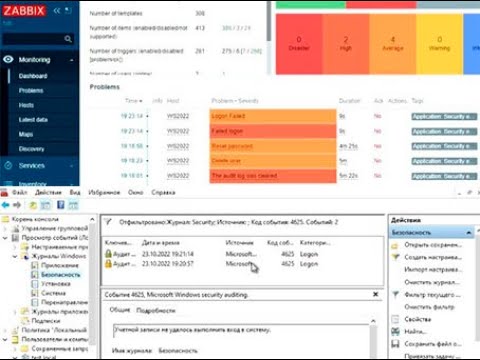This screenshot has height=360, width=480.
Task: Open the Файл menu
Action: pyautogui.click(x=20, y=192)
